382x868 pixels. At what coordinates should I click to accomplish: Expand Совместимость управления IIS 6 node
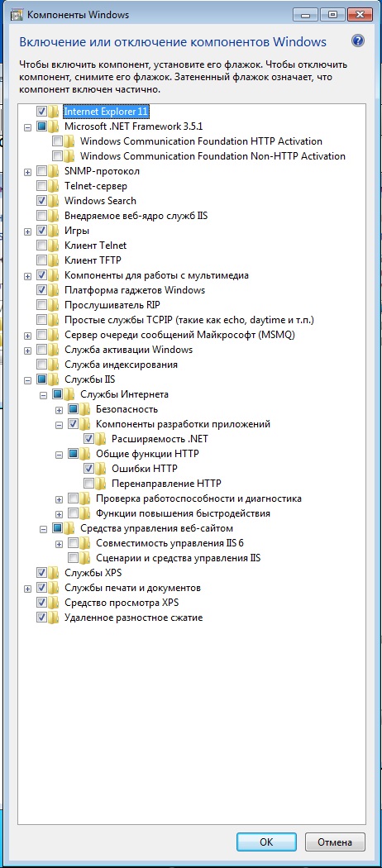coord(60,543)
